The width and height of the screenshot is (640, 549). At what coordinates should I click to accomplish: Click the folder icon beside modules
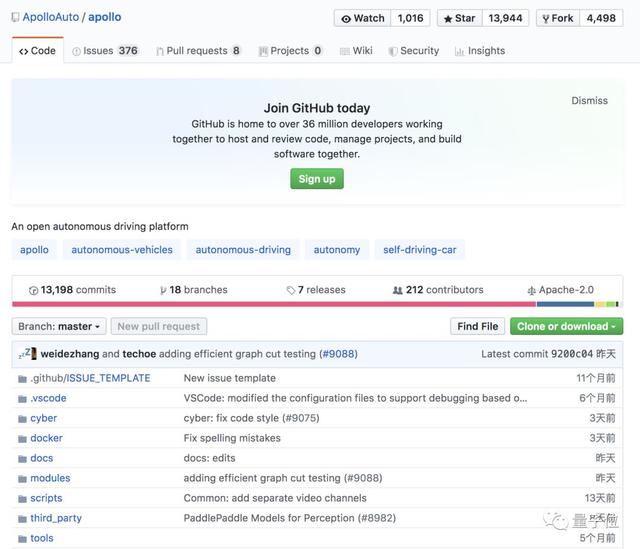tap(22, 478)
